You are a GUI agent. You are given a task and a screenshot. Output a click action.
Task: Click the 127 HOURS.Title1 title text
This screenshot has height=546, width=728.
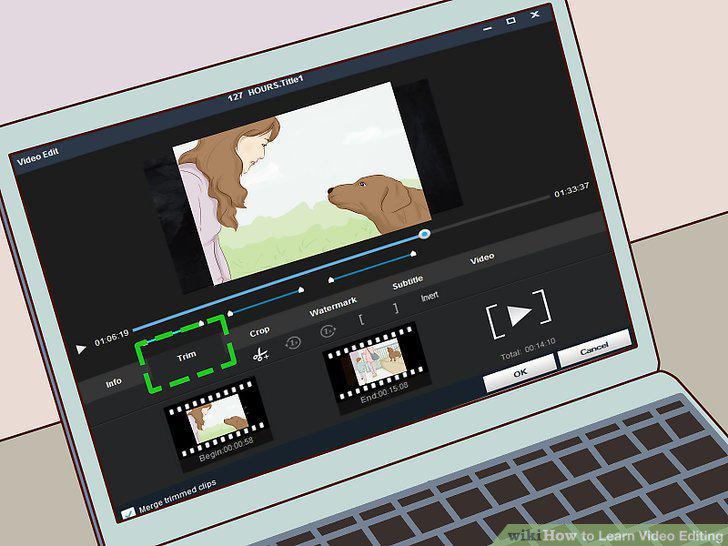(x=265, y=88)
